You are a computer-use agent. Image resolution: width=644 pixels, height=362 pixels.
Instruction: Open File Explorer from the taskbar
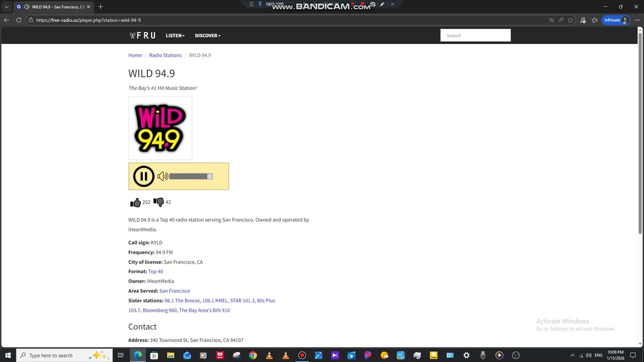(x=171, y=355)
